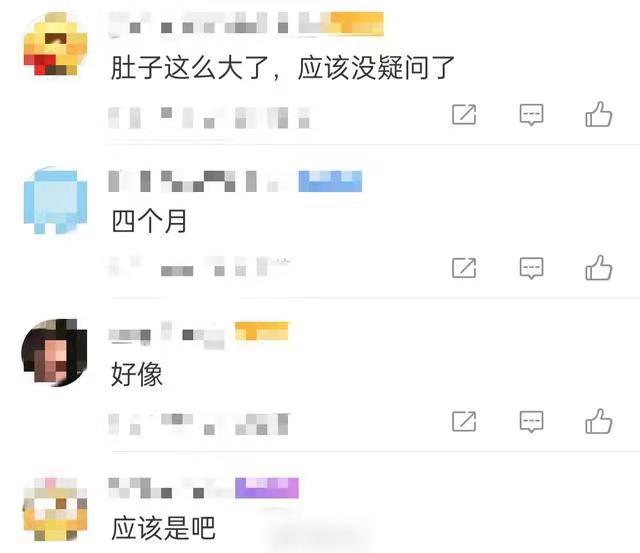Screen dimensions: 640x553
Task: Like the comment "肚子这么大了，应该没疑问了"
Action: 598,114
